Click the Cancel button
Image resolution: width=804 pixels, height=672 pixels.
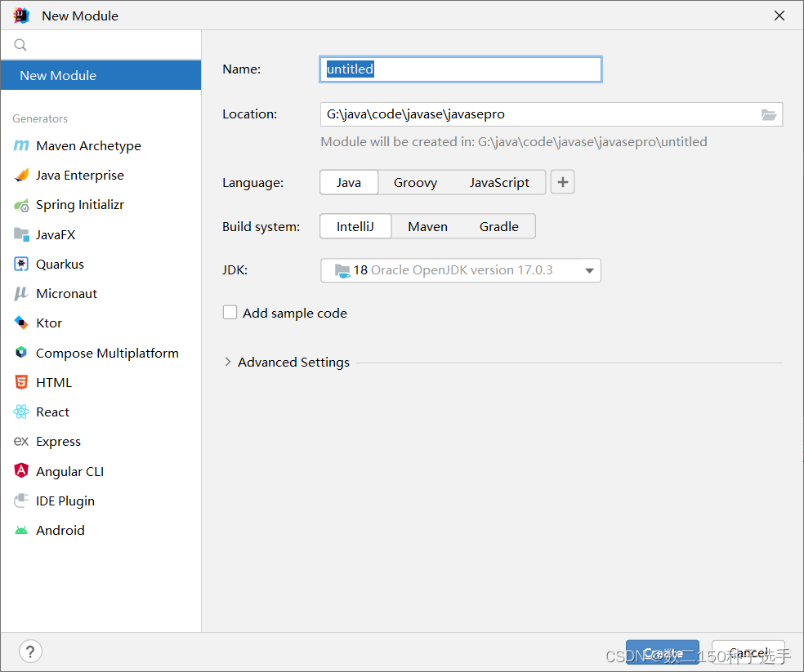pyautogui.click(x=748, y=652)
